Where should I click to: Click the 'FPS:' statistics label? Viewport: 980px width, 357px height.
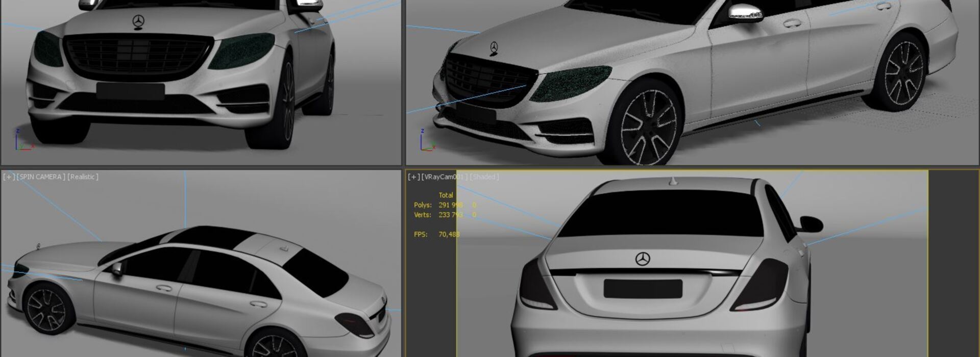tap(421, 235)
